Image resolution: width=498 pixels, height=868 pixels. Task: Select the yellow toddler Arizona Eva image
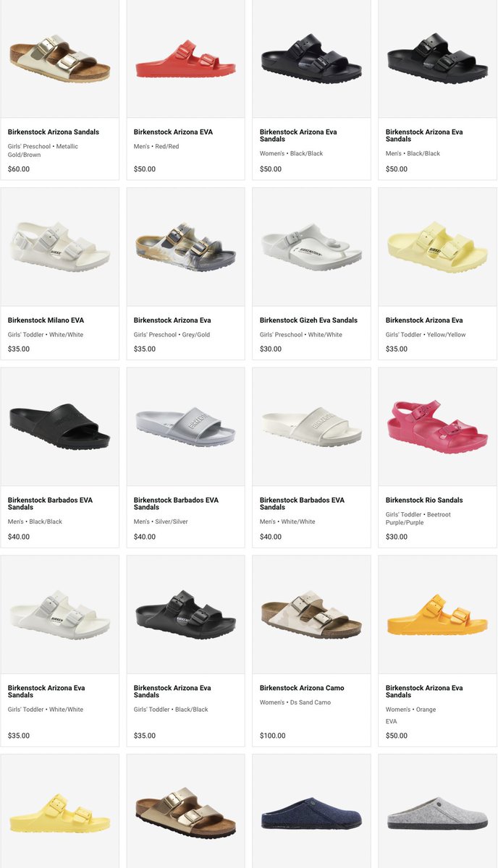point(437,247)
